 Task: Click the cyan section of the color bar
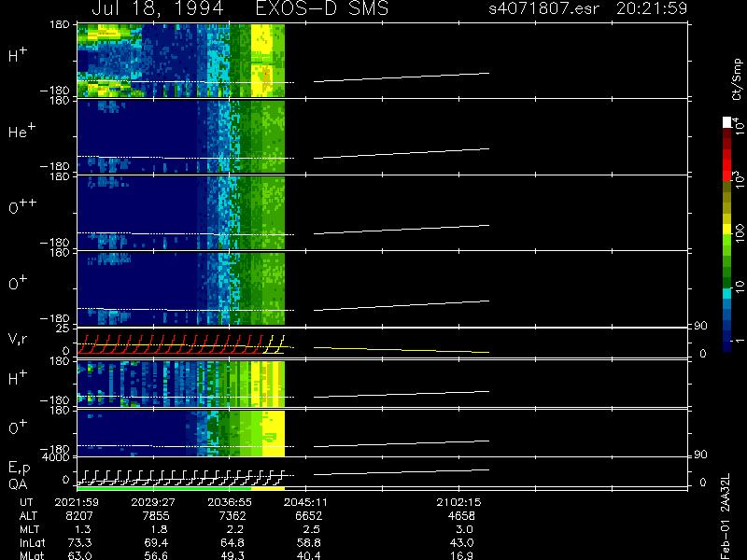pyautogui.click(x=727, y=293)
